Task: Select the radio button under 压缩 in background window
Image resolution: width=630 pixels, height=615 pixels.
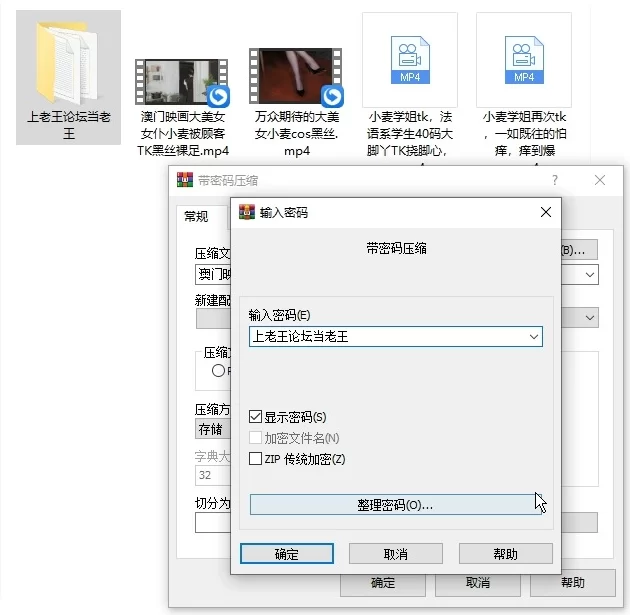Action: click(x=218, y=370)
